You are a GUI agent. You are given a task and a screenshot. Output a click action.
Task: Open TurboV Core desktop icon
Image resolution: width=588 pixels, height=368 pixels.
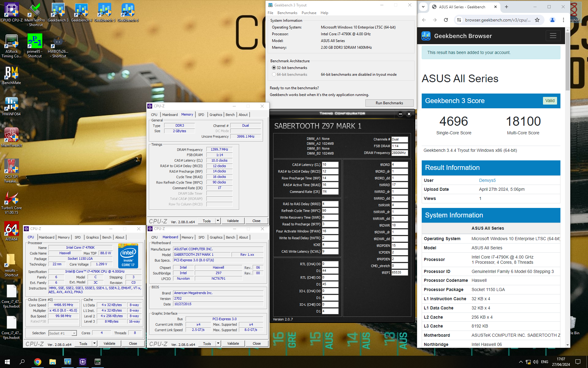(12, 202)
